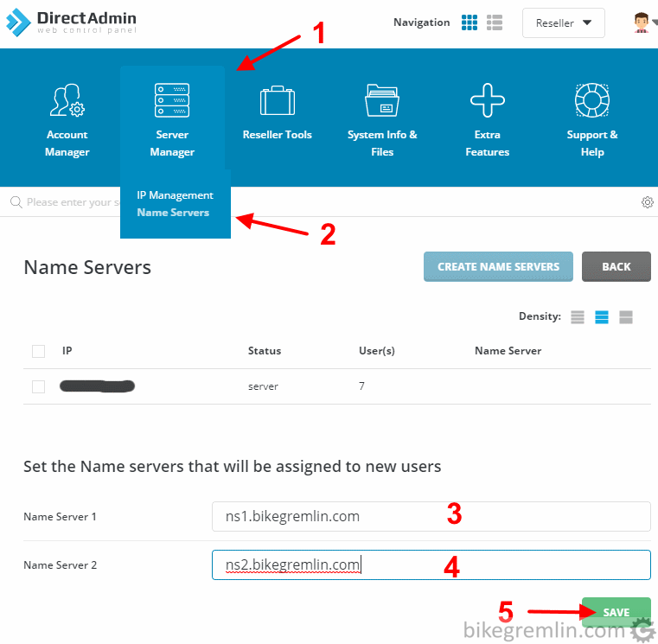Open the Reseller Tools section
This screenshot has height=644, width=658.
[x=278, y=112]
